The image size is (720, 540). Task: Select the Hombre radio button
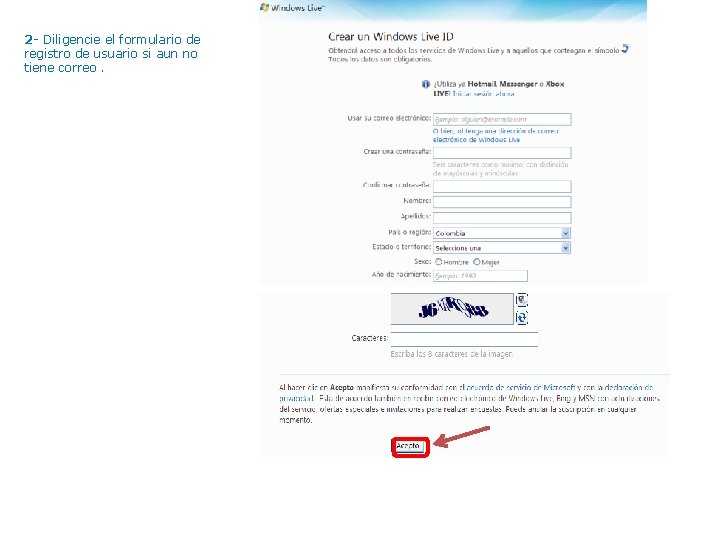pyautogui.click(x=439, y=262)
